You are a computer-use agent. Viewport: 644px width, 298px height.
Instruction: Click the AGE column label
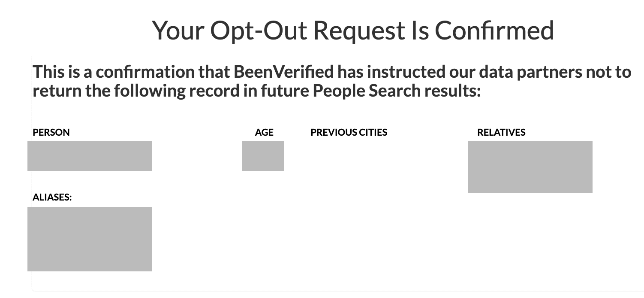pos(264,132)
